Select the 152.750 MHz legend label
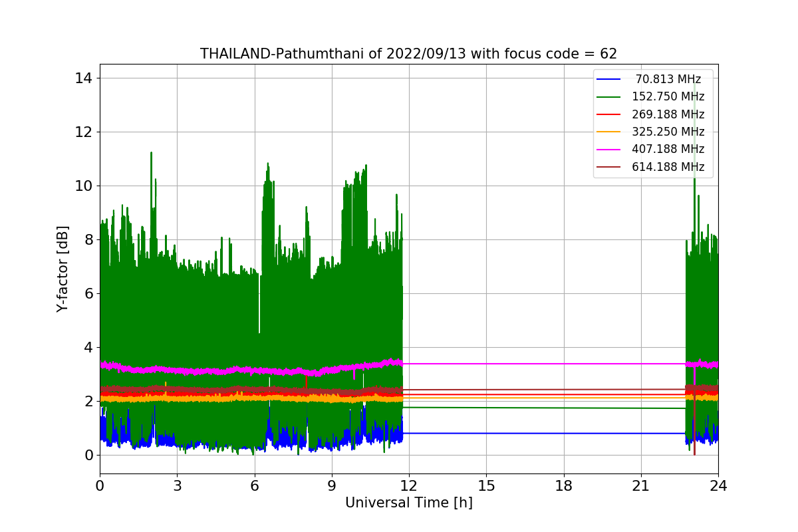The image size is (798, 532). pyautogui.click(x=668, y=96)
